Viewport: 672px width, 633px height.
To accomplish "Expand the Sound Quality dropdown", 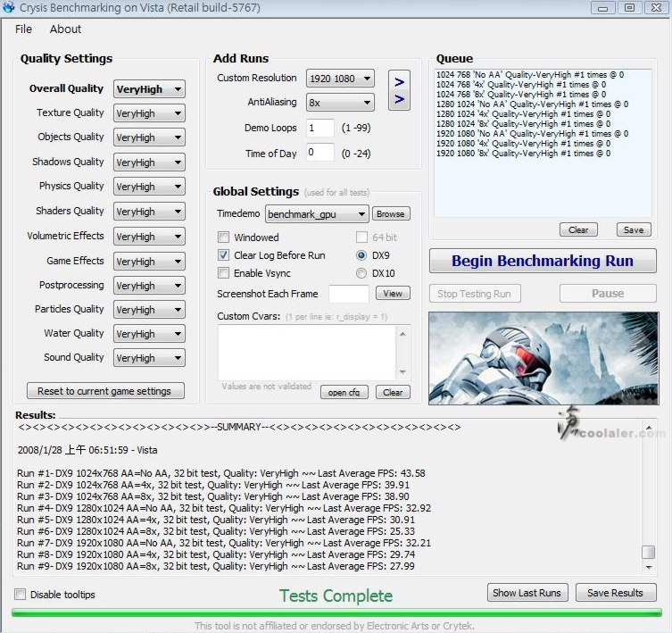I will click(x=149, y=358).
